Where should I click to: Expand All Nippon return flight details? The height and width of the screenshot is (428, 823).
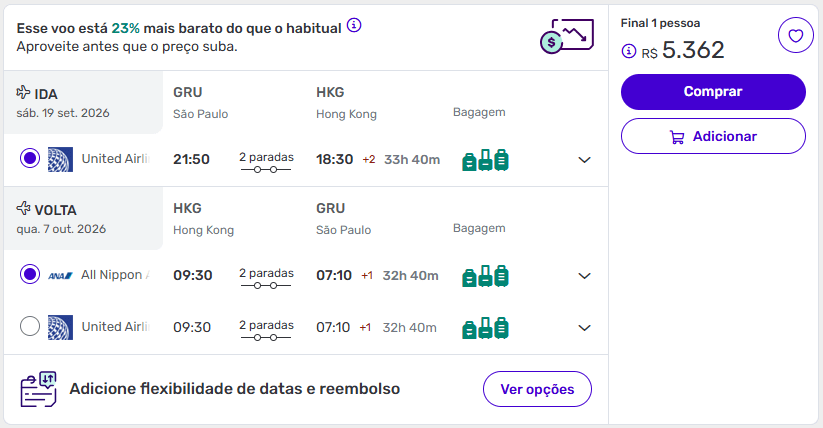tap(585, 276)
